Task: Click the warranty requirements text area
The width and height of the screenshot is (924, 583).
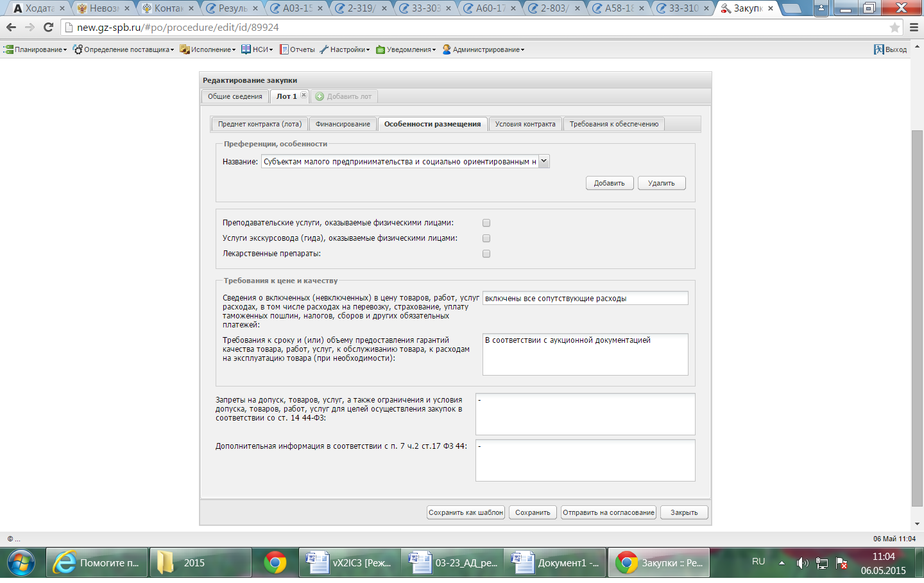Action: (x=585, y=354)
